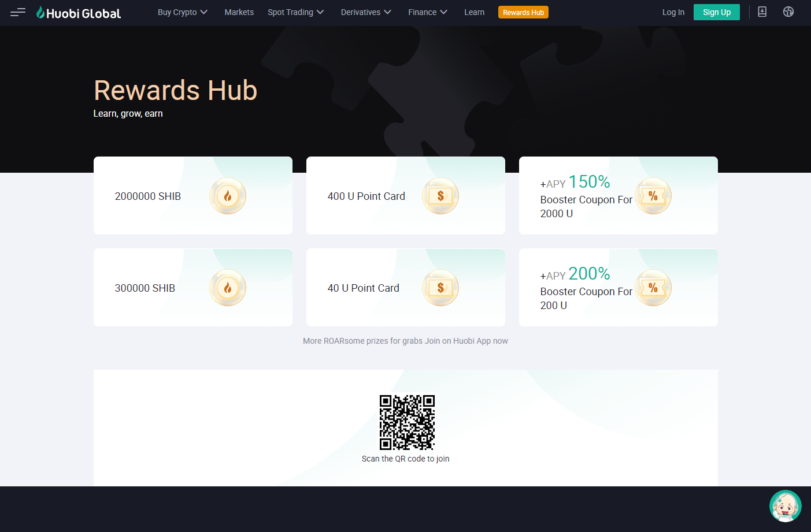Select the 300000 SHIB reward card

[x=193, y=288]
